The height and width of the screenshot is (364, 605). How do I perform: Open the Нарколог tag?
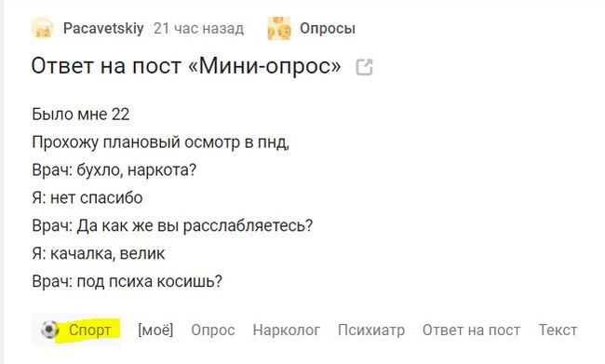287,330
